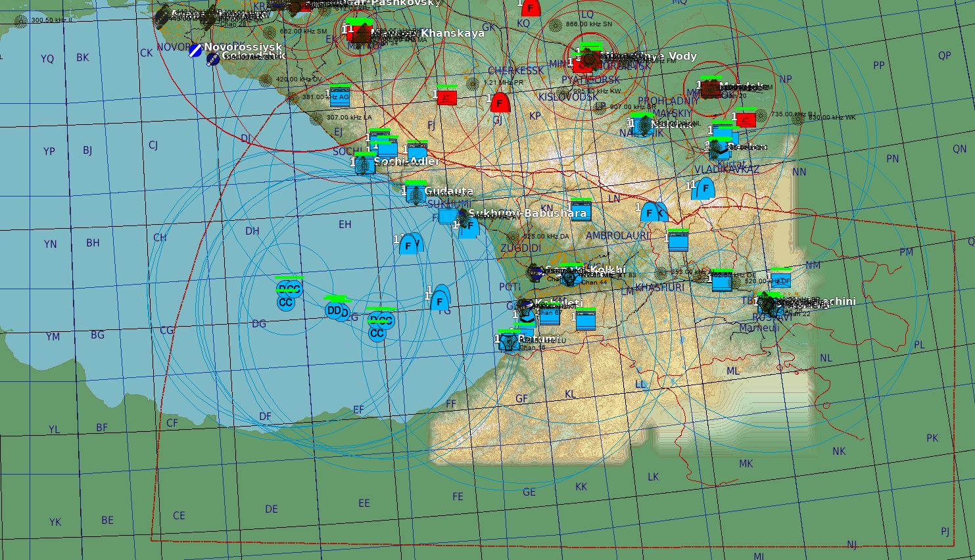
Task: Click the Batumi airbase icon
Action: (509, 342)
